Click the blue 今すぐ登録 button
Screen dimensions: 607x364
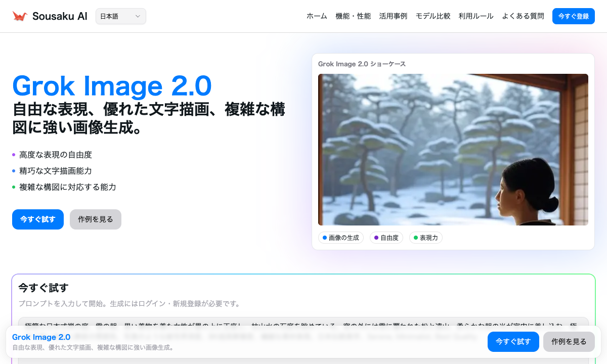pos(573,16)
